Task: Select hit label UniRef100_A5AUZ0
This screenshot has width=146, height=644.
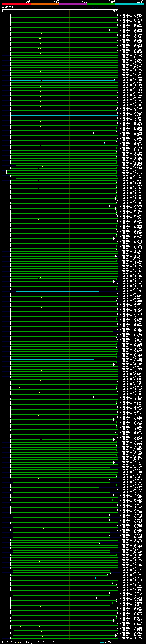Action: [x=131, y=67]
